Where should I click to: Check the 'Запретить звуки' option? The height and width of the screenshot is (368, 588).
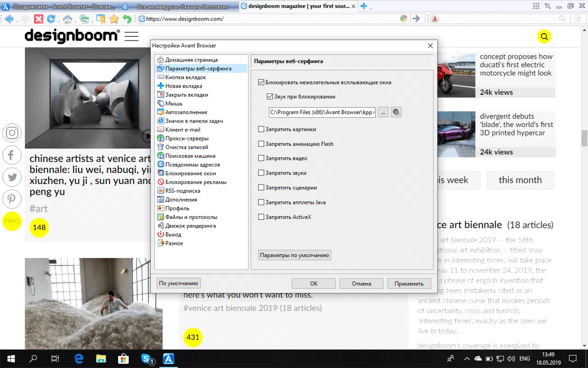(261, 173)
